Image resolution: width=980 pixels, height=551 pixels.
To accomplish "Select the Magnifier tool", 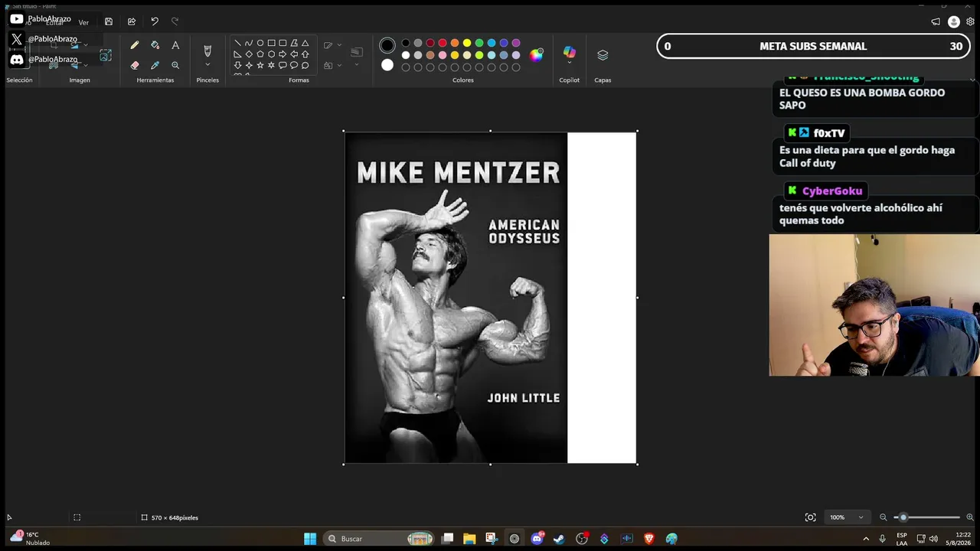I will (x=175, y=65).
